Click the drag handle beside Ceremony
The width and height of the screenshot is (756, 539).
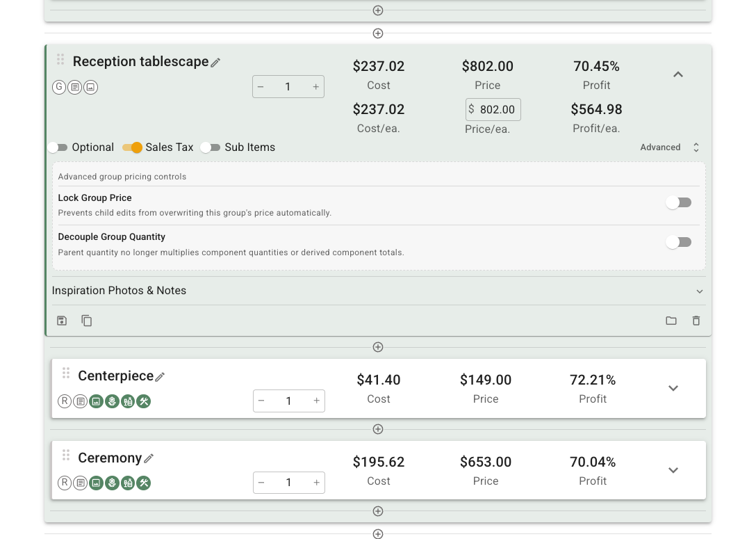[x=66, y=455]
